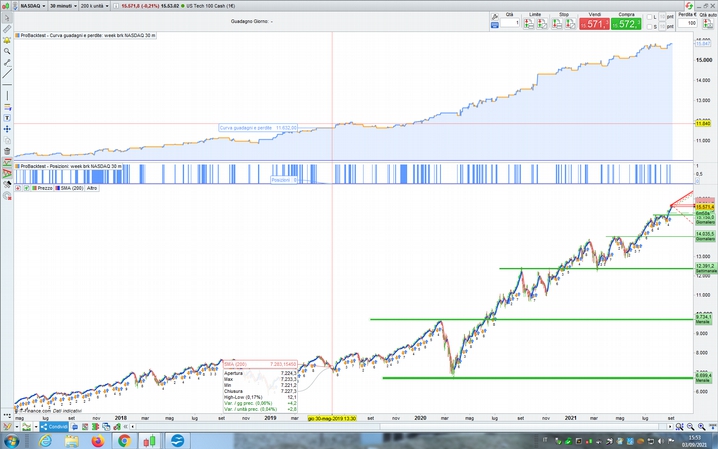
Task: Click the 9.734,1 Mensile price label
Action: coord(704,319)
